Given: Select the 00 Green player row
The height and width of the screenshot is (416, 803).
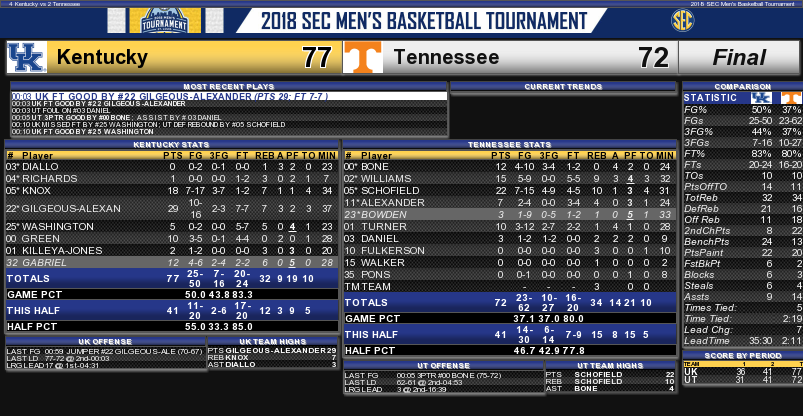Looking at the screenshot, I should [x=172, y=239].
